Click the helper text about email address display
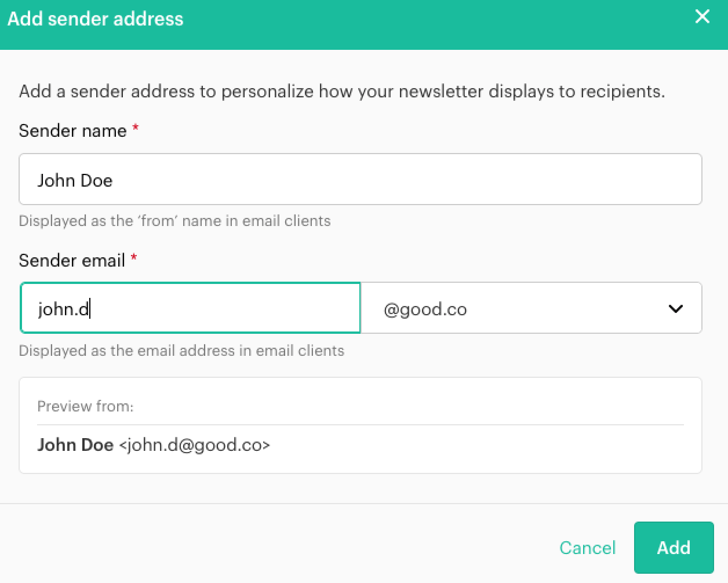The height and width of the screenshot is (583, 728). click(181, 351)
